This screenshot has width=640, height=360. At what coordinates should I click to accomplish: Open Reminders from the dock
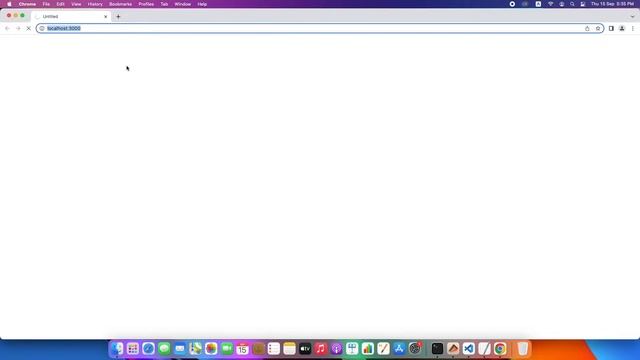tap(274, 349)
